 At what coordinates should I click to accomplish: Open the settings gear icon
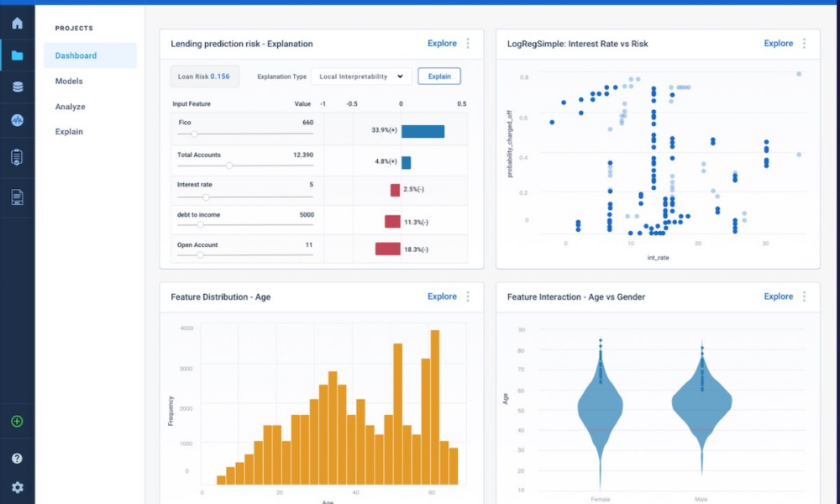(x=17, y=487)
